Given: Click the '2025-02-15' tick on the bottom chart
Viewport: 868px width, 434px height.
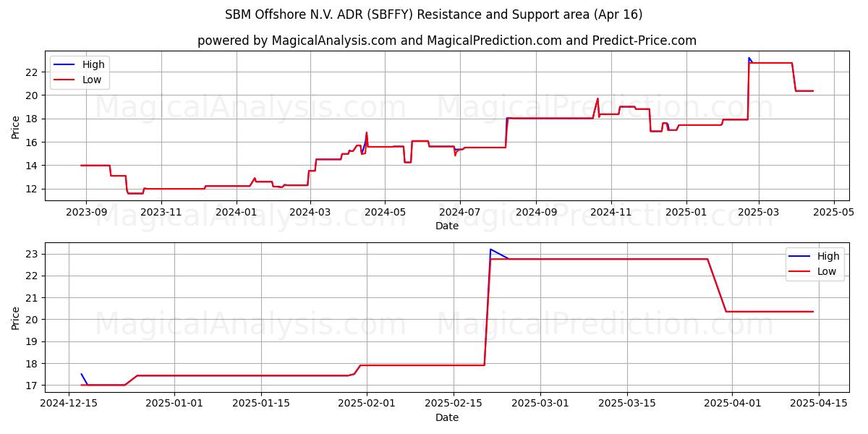Looking at the screenshot, I should [453, 404].
